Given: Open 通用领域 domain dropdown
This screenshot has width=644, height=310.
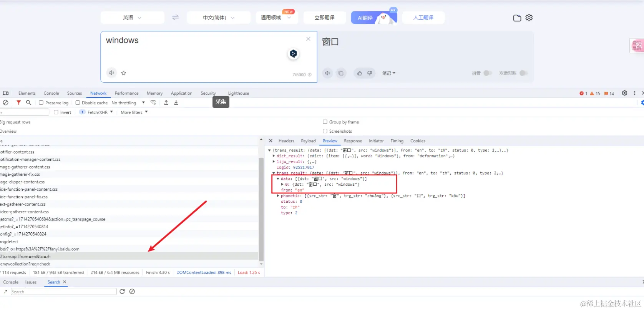Looking at the screenshot, I should pyautogui.click(x=276, y=18).
